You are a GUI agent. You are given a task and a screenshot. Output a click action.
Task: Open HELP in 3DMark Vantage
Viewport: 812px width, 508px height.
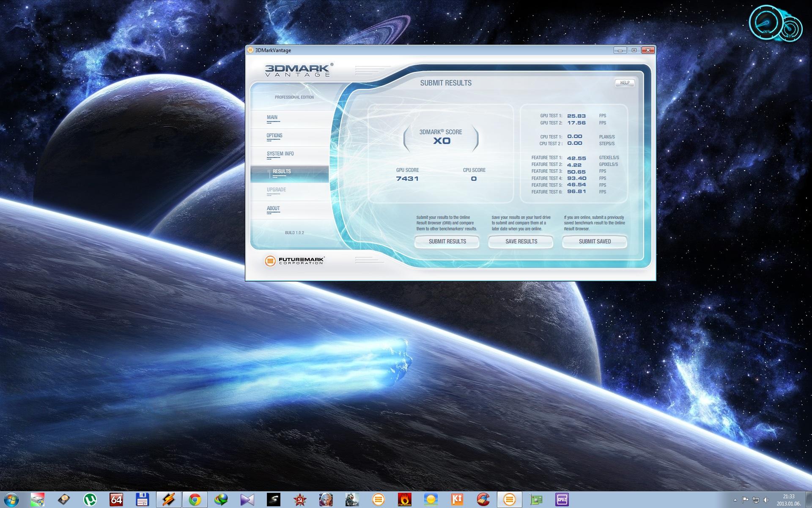625,83
